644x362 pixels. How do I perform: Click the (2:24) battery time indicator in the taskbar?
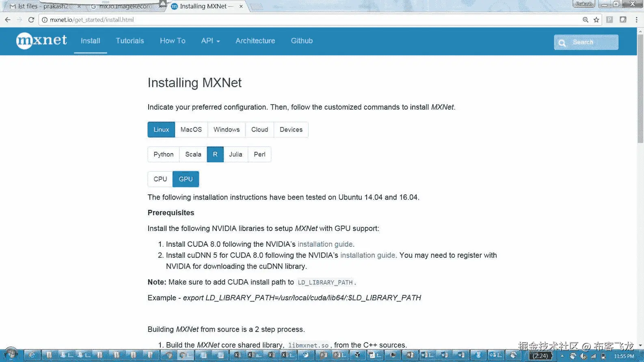click(540, 356)
